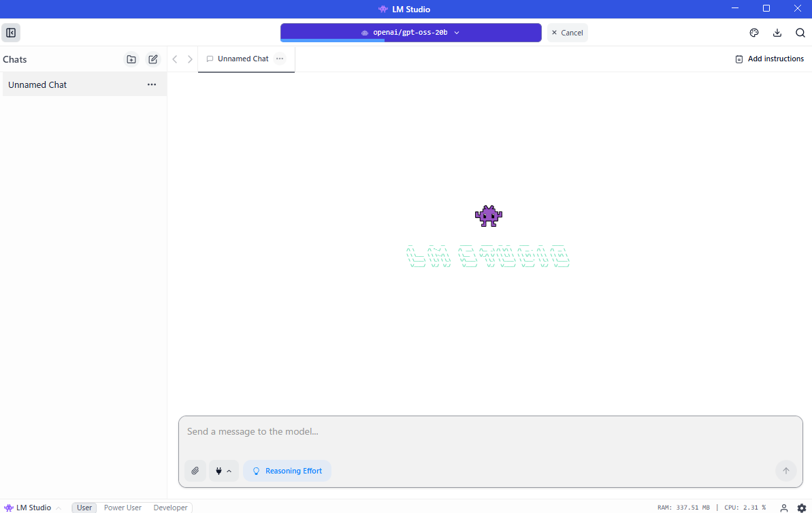812x513 pixels.
Task: Open the account person icon
Action: 784,508
